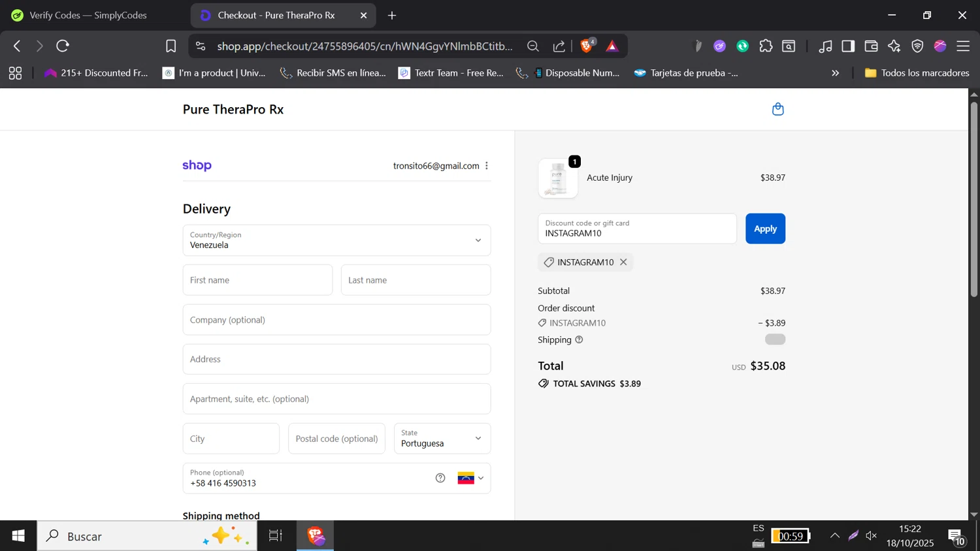Click the browser address bar URL
Viewport: 980px width, 551px height.
tap(365, 46)
